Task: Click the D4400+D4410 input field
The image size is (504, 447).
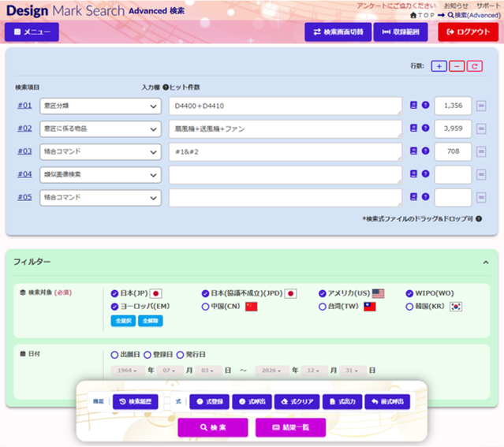Action: click(286, 106)
